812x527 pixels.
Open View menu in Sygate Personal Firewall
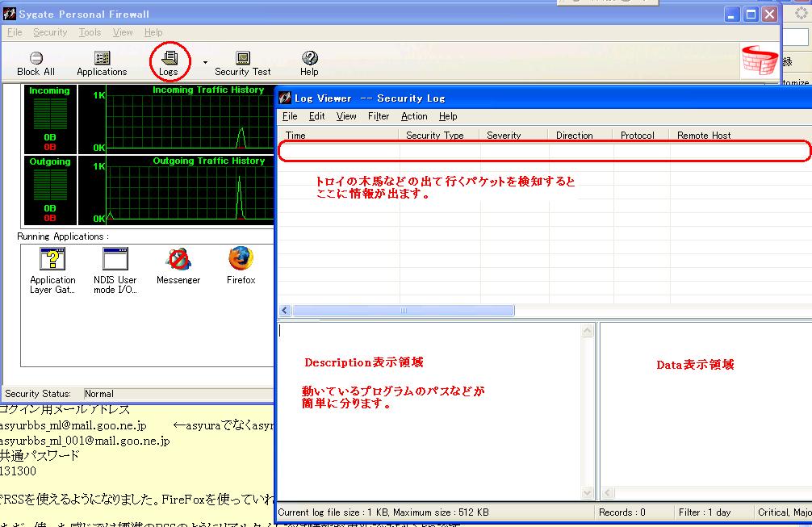pyautogui.click(x=123, y=32)
